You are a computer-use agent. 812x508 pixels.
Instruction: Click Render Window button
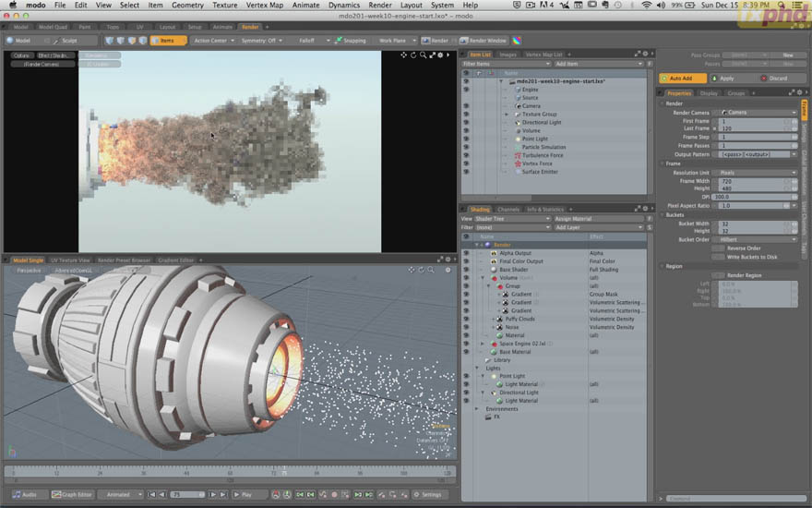(x=483, y=41)
